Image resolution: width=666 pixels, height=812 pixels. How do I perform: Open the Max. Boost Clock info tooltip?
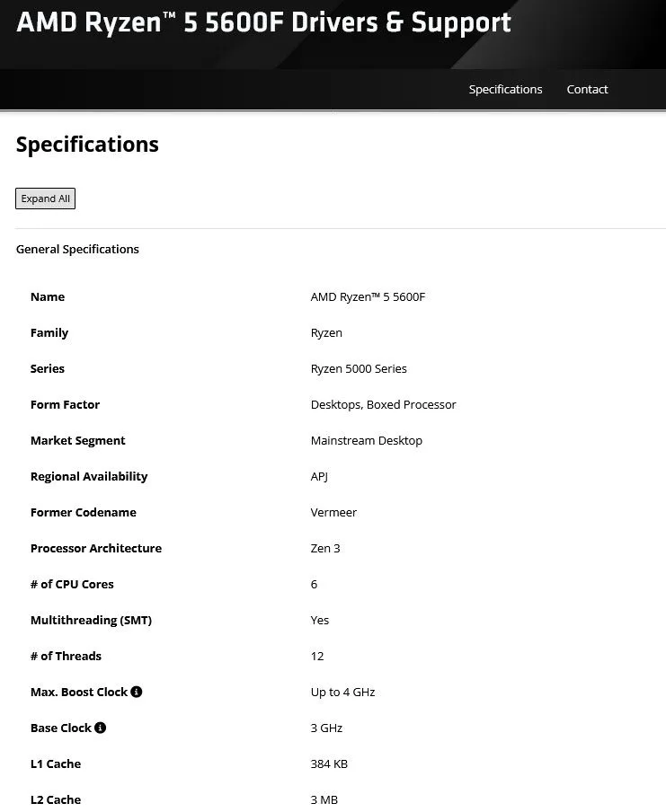[136, 692]
